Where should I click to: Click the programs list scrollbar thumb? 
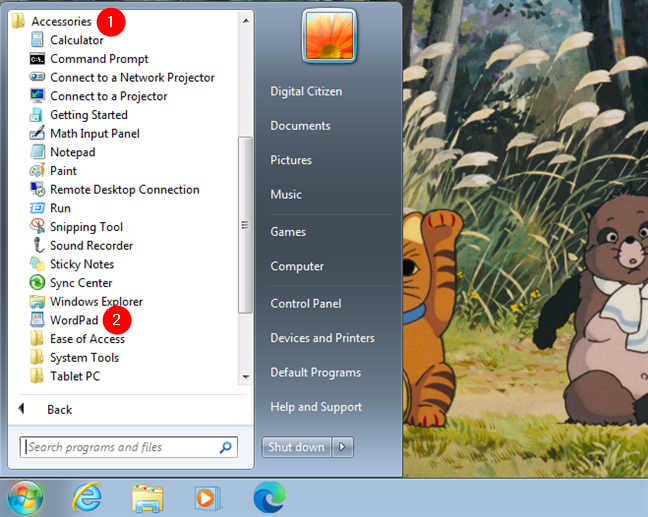245,225
